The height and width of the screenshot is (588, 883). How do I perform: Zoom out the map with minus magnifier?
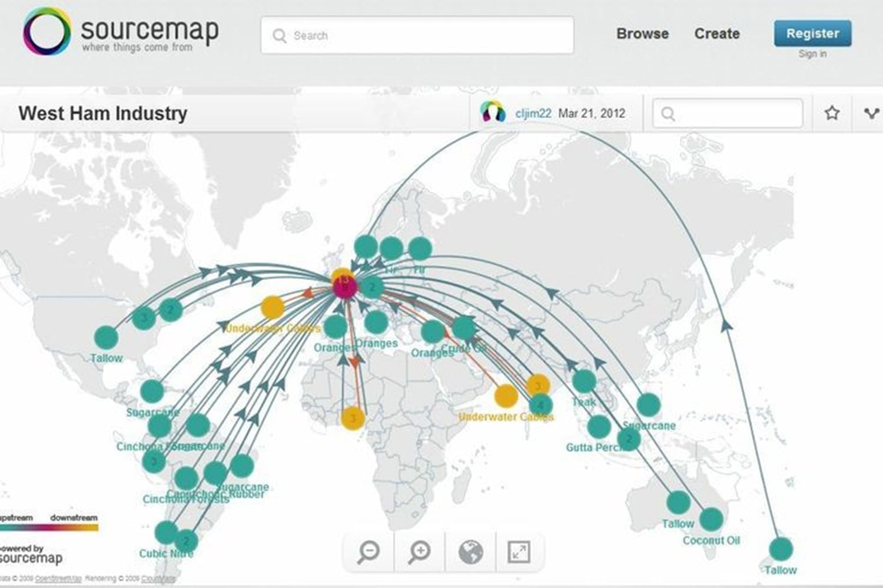pyautogui.click(x=369, y=552)
